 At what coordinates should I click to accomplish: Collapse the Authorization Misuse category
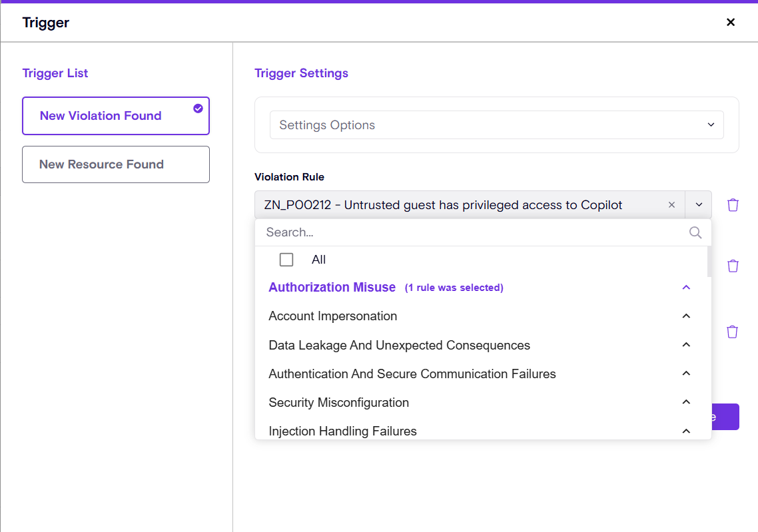[x=686, y=288]
